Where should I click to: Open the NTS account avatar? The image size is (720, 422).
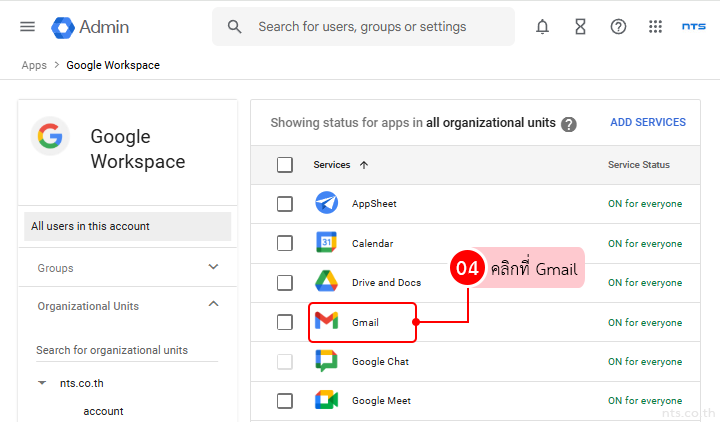(693, 27)
